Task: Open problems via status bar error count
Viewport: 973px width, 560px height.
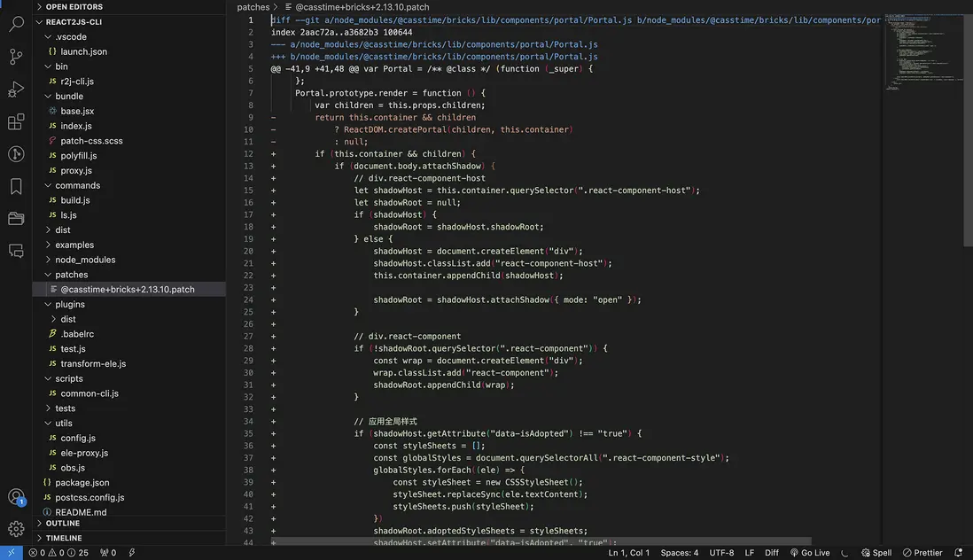Action: click(x=58, y=553)
